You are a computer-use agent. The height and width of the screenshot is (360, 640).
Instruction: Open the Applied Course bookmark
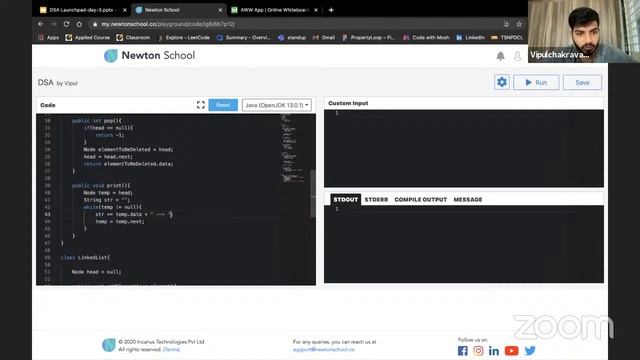[88, 38]
